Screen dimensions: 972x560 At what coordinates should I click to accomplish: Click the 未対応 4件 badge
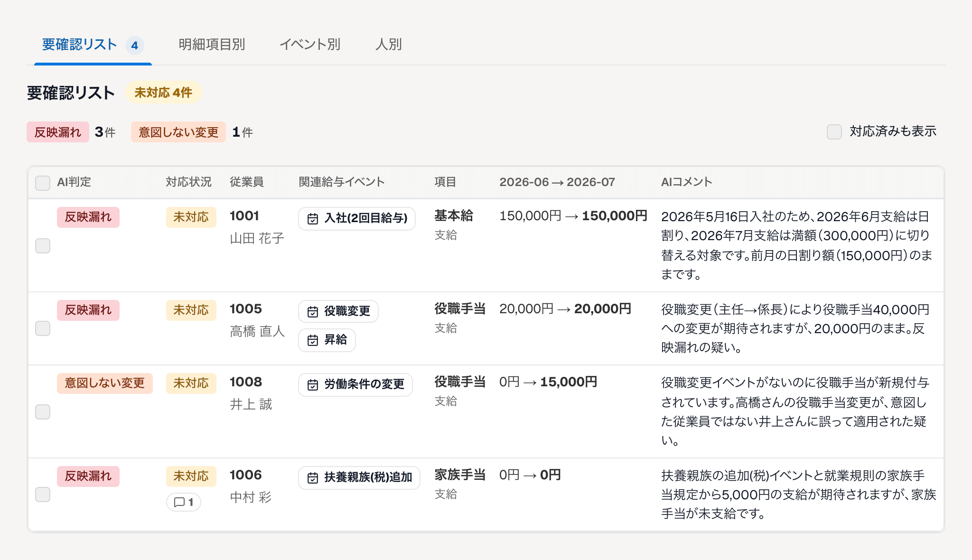pyautogui.click(x=163, y=92)
